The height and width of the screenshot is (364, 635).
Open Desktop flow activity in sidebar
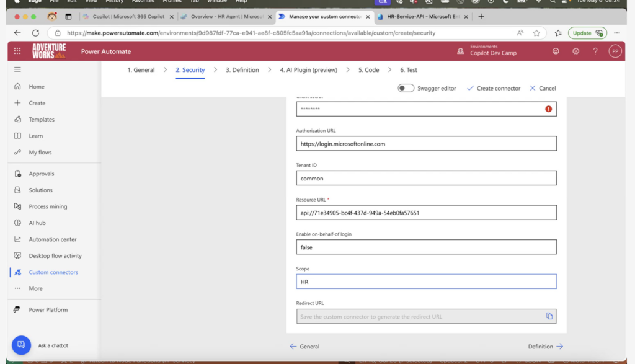(55, 256)
